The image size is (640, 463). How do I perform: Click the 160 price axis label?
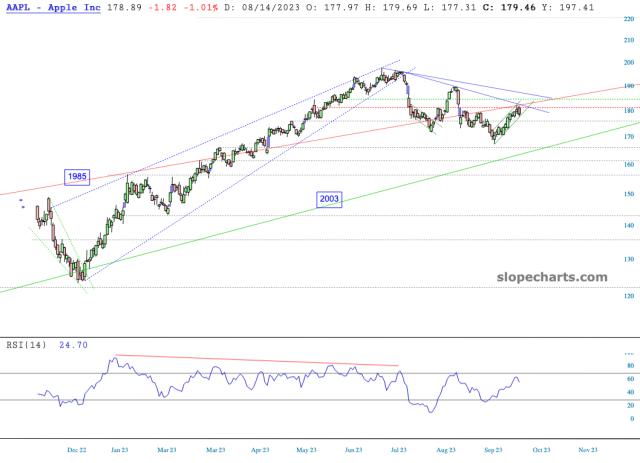click(x=629, y=164)
